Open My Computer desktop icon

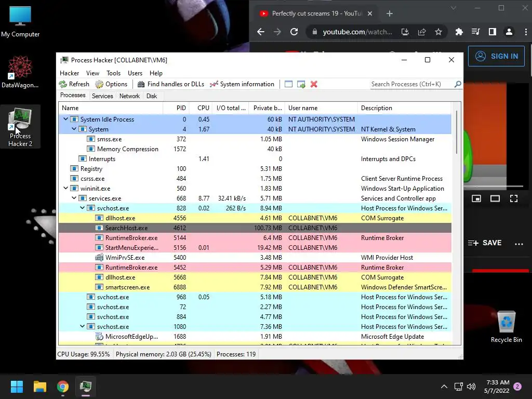20,22
